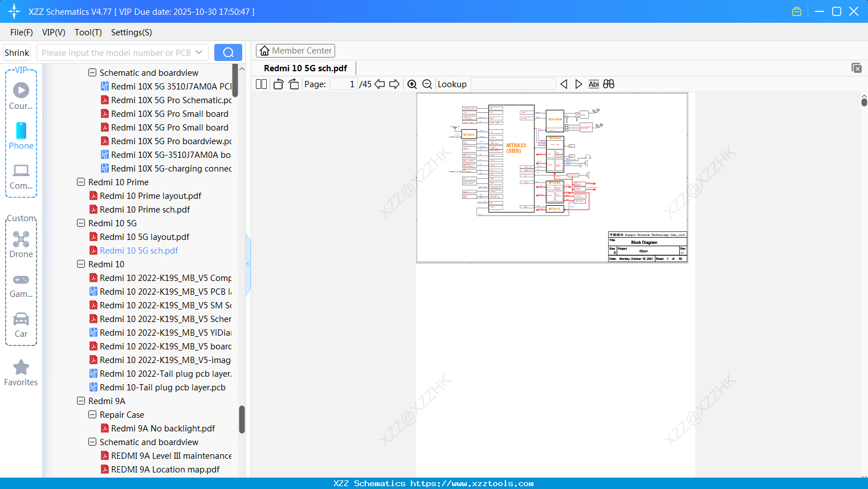
Task: Open Member Center
Action: coord(295,51)
